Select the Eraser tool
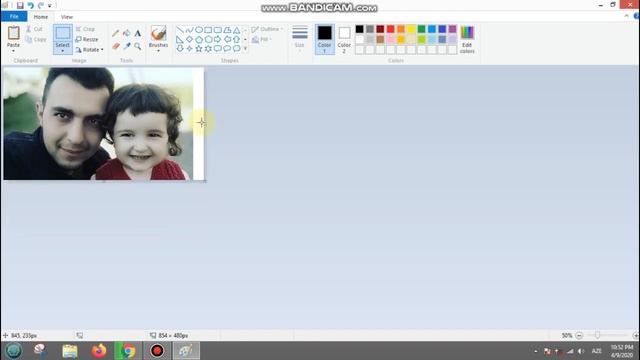 pos(116,46)
